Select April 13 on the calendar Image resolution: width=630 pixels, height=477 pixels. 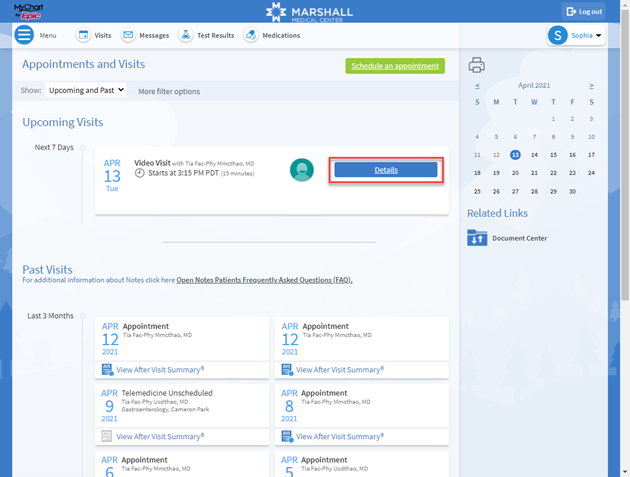coord(515,155)
